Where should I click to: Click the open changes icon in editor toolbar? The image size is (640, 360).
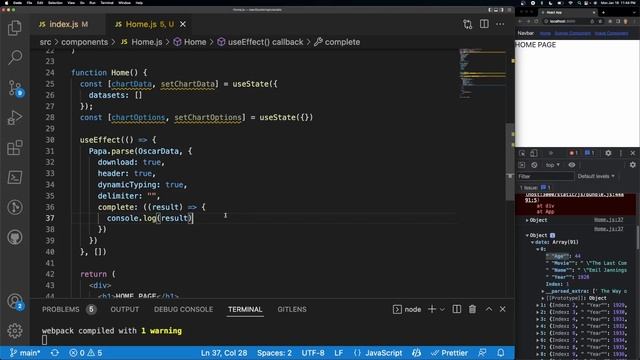pos(468,24)
